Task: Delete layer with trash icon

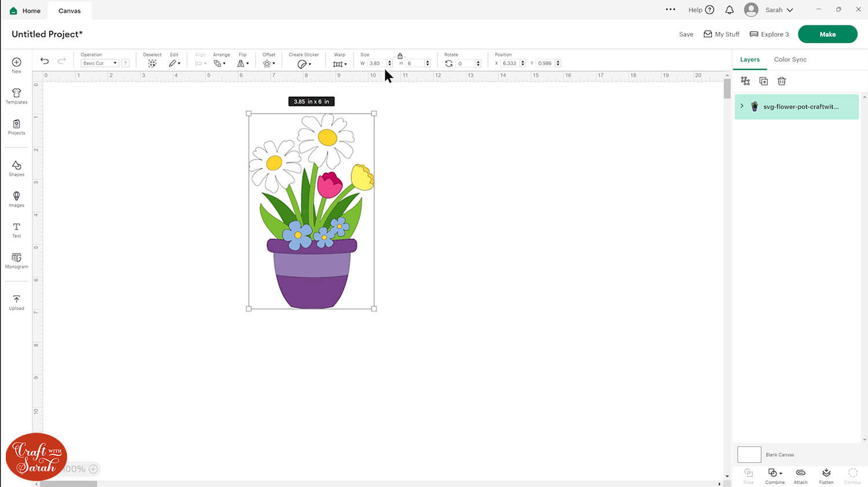Action: (782, 82)
